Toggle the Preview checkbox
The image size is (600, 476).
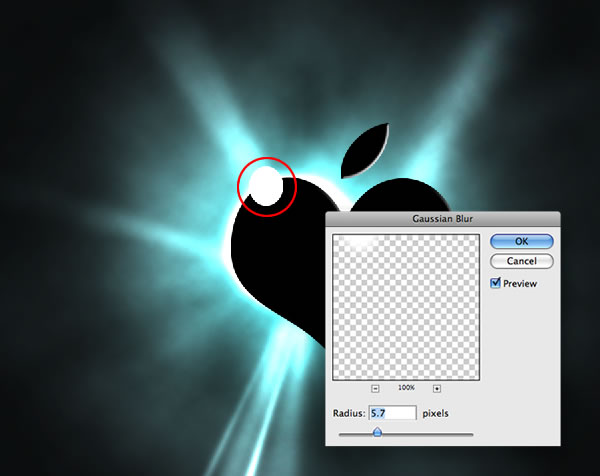[496, 283]
